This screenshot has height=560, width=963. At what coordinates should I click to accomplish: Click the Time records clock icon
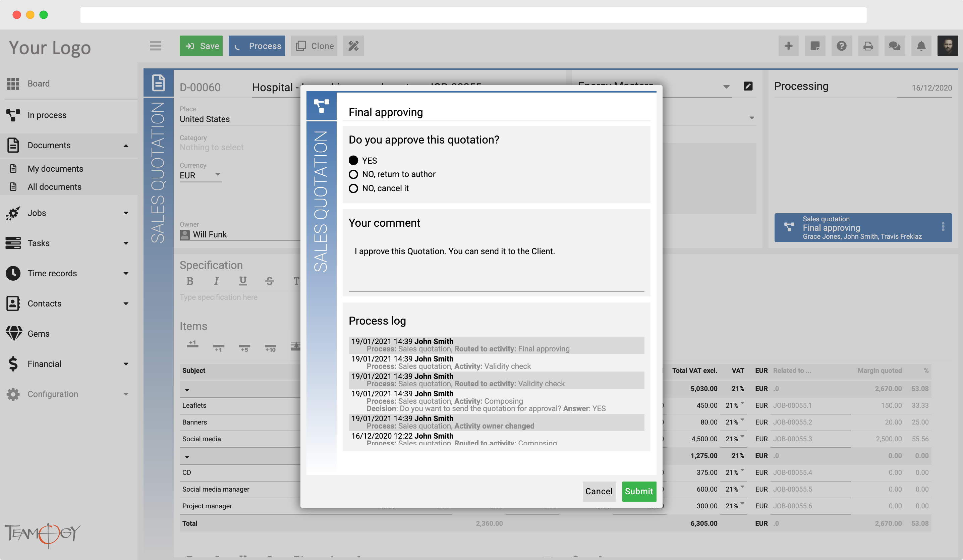click(x=13, y=273)
